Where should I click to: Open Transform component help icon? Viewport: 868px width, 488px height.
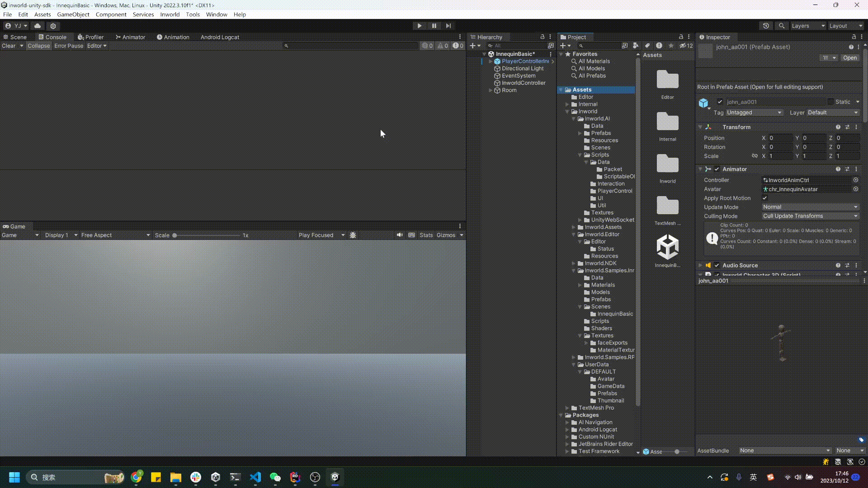coord(838,127)
